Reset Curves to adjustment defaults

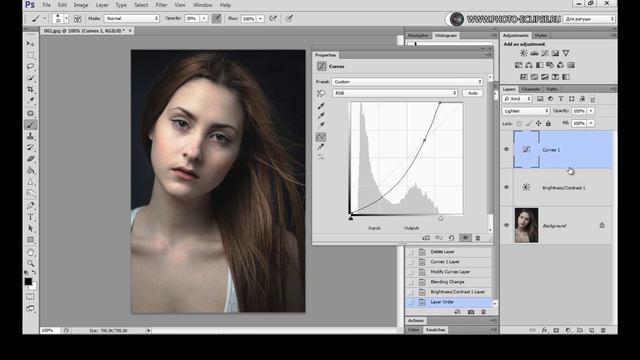[451, 238]
